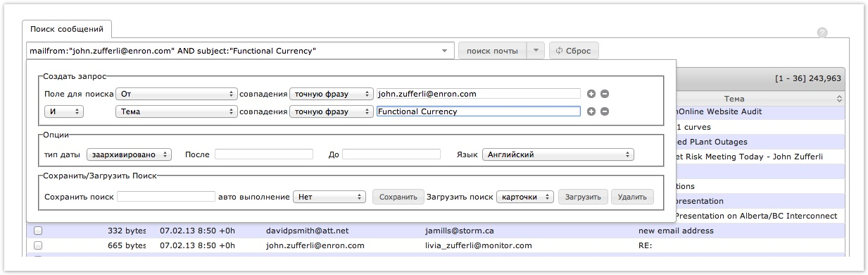This screenshot has width=868, height=275.
Task: Click the После date input field
Action: coord(264,154)
